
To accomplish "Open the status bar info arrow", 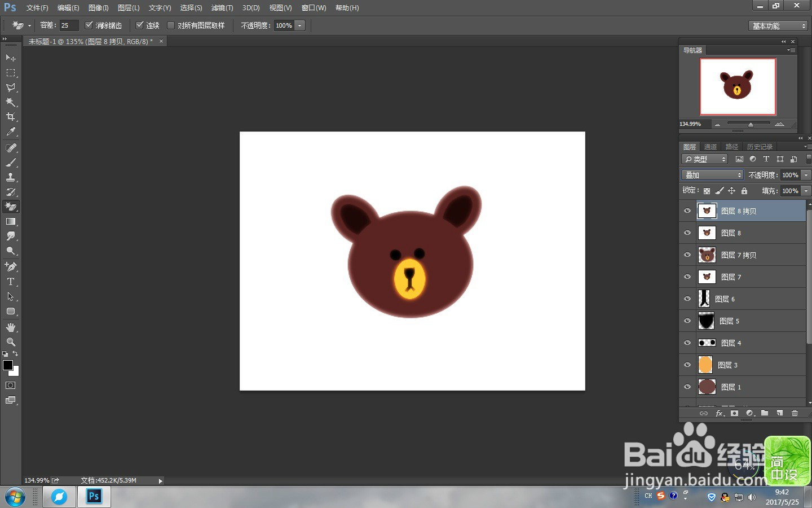I will click(x=160, y=481).
